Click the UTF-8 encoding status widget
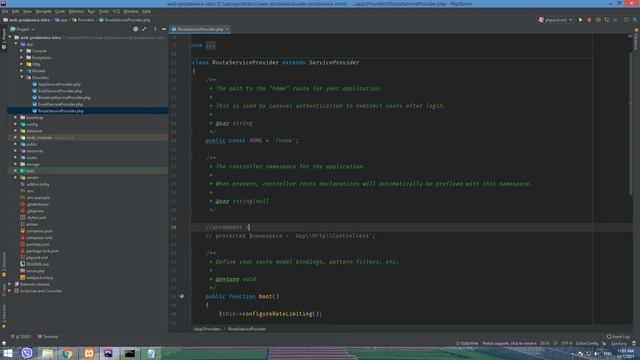This screenshot has width=640, height=360. point(566,343)
